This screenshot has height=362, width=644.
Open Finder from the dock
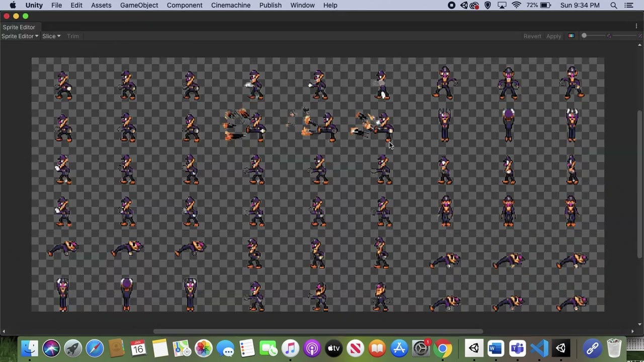coord(30,348)
